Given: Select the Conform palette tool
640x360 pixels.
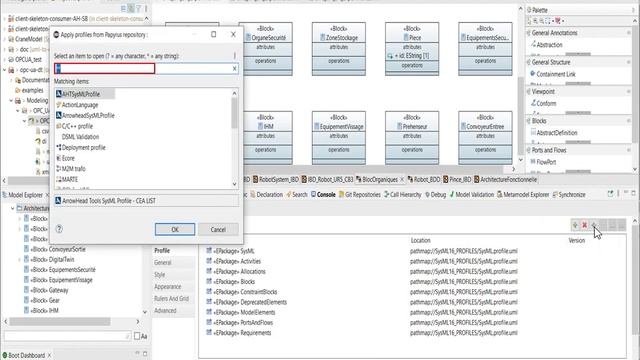Looking at the screenshot, I should [543, 104].
